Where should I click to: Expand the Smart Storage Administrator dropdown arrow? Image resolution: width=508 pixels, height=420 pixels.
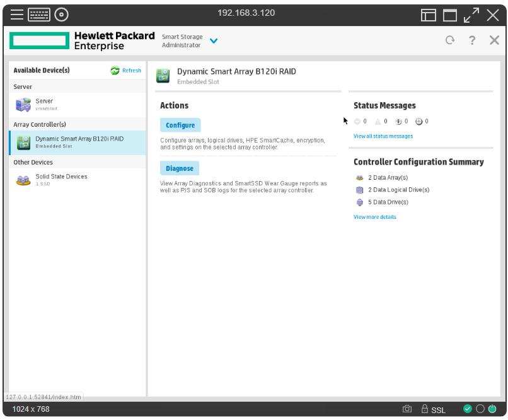tap(214, 41)
